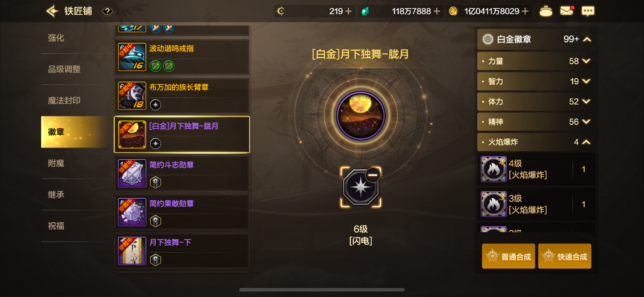This screenshot has height=297, width=644.
Task: Go back using the arrow icon
Action: click(x=52, y=11)
